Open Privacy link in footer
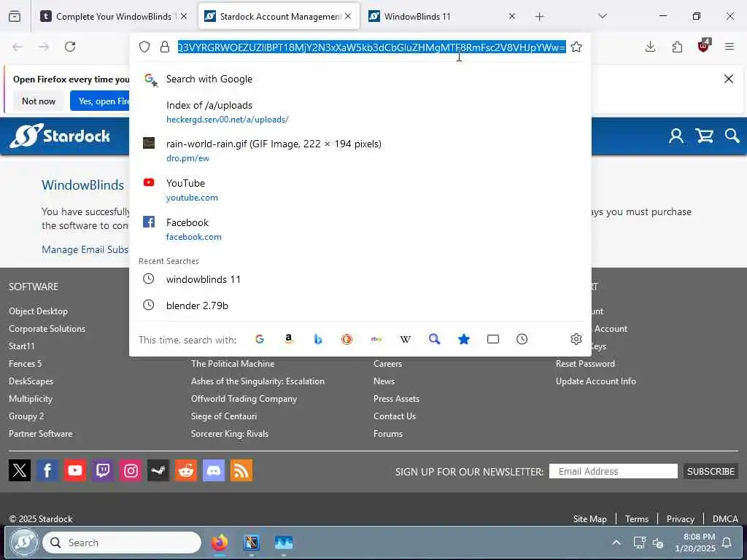Image resolution: width=747 pixels, height=560 pixels. click(x=680, y=518)
